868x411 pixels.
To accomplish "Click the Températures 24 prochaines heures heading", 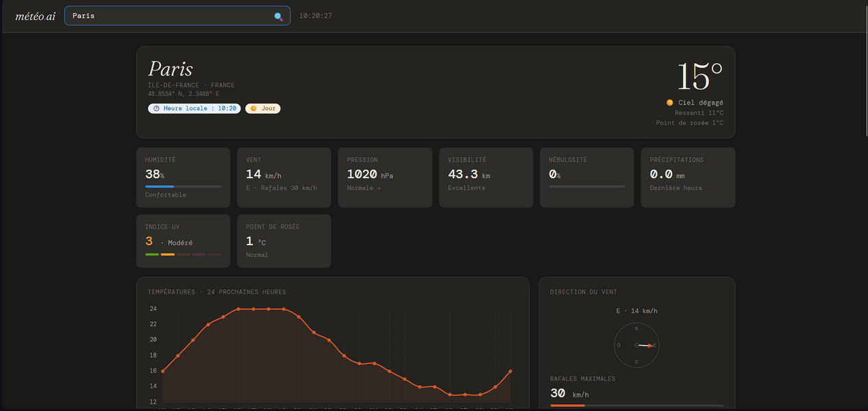I will (217, 292).
